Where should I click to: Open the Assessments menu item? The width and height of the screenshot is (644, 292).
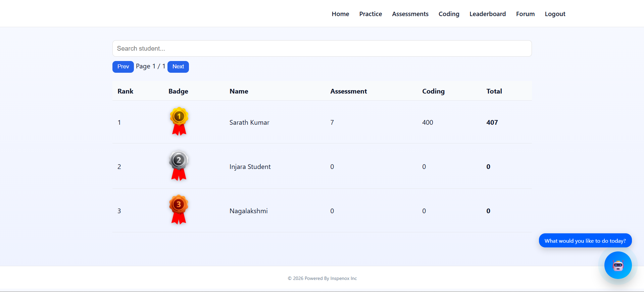pyautogui.click(x=410, y=14)
